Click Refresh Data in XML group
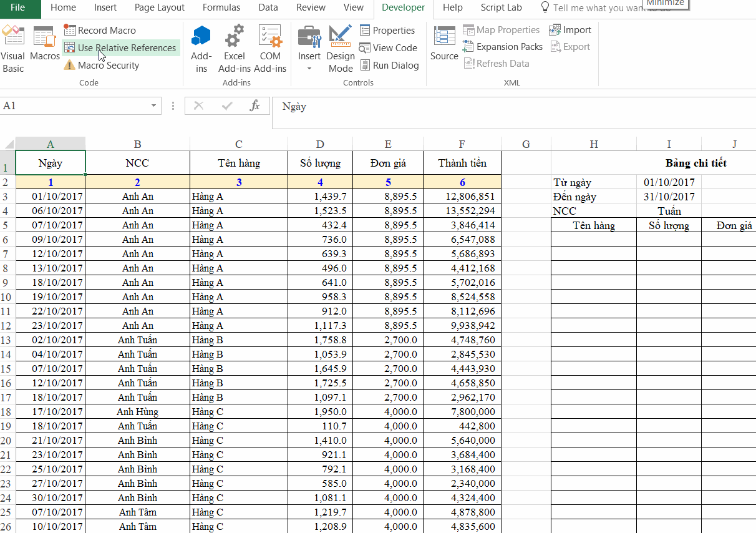Image resolution: width=756 pixels, height=533 pixels. point(497,64)
